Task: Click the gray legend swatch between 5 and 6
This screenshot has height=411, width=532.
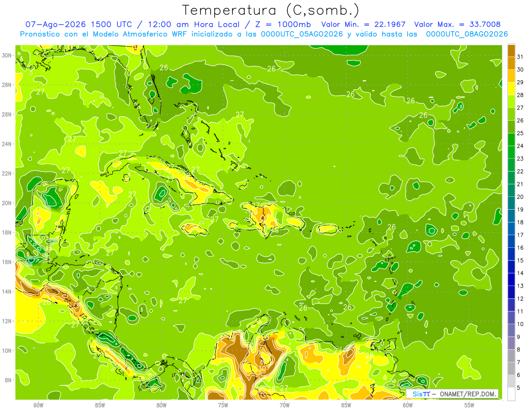Action: pos(511,381)
